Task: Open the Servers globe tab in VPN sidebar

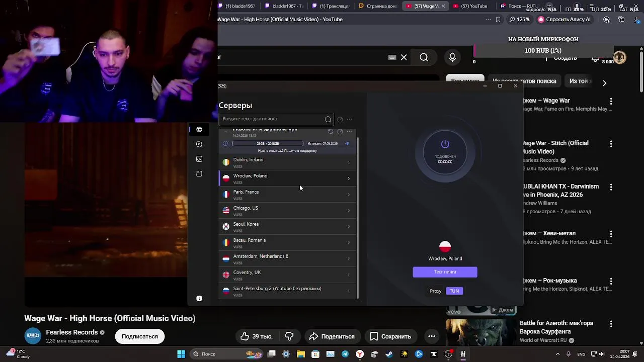Action: (199, 130)
